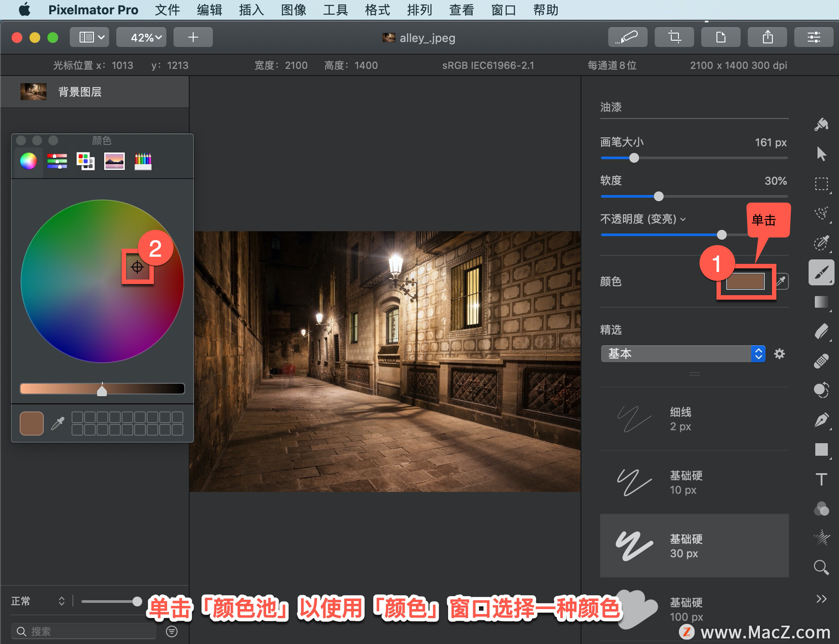Viewport: 839px width, 644px height.
Task: Click the paint color well swatch
Action: click(x=745, y=282)
